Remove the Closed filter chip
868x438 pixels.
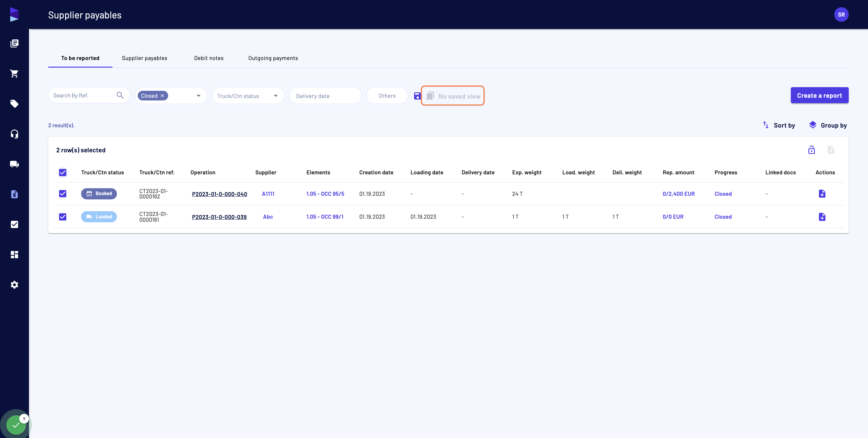[162, 96]
